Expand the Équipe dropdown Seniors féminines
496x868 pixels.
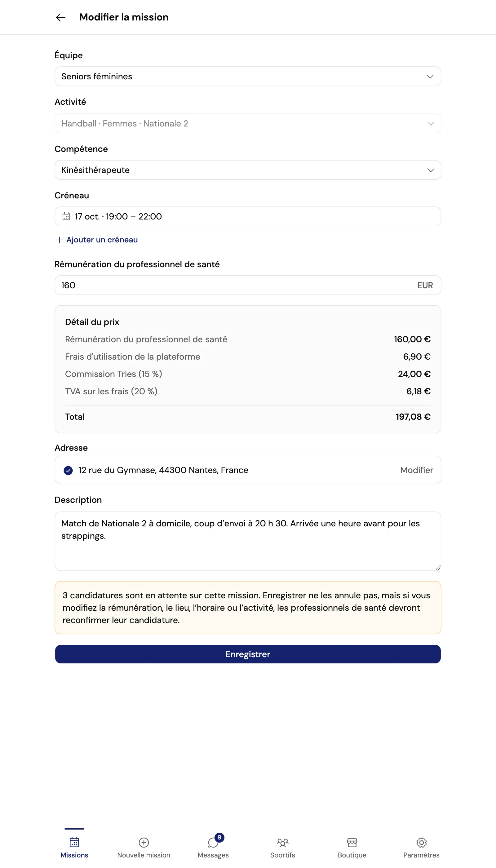[248, 76]
